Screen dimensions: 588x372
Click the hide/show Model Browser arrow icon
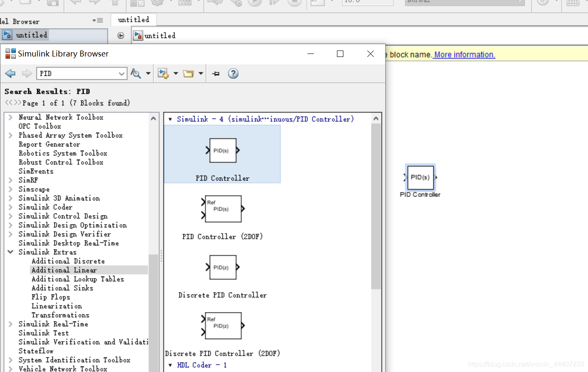[x=121, y=36]
